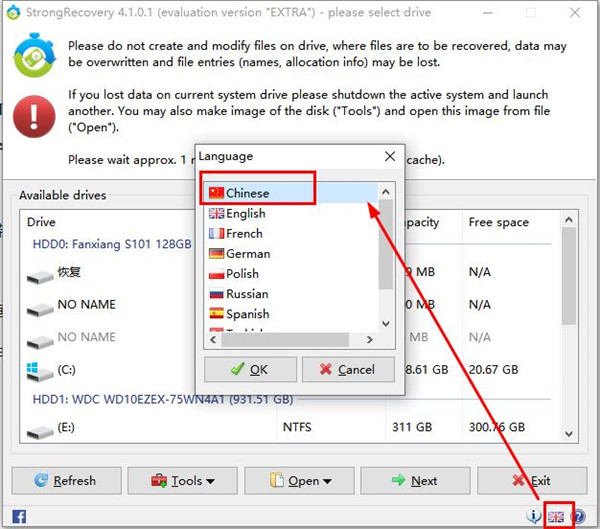600x529 pixels.
Task: Click the 311 GB capacity cell
Action: tap(412, 427)
